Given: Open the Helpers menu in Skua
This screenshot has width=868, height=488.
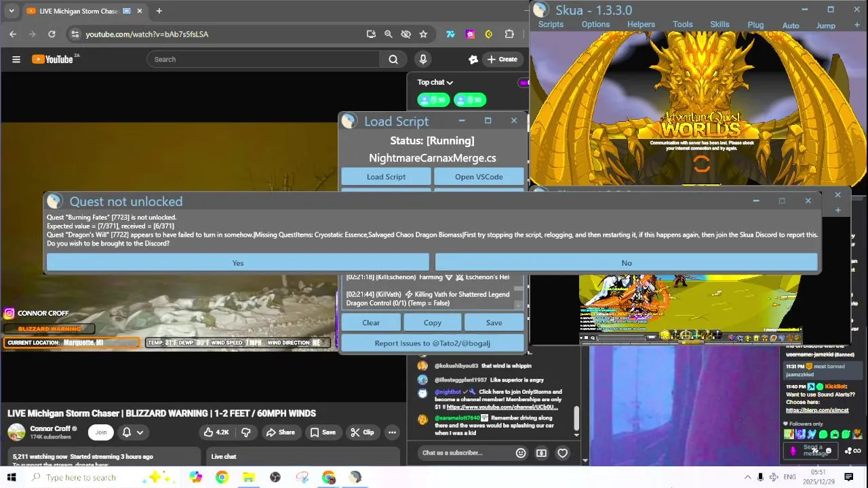Looking at the screenshot, I should [x=641, y=24].
